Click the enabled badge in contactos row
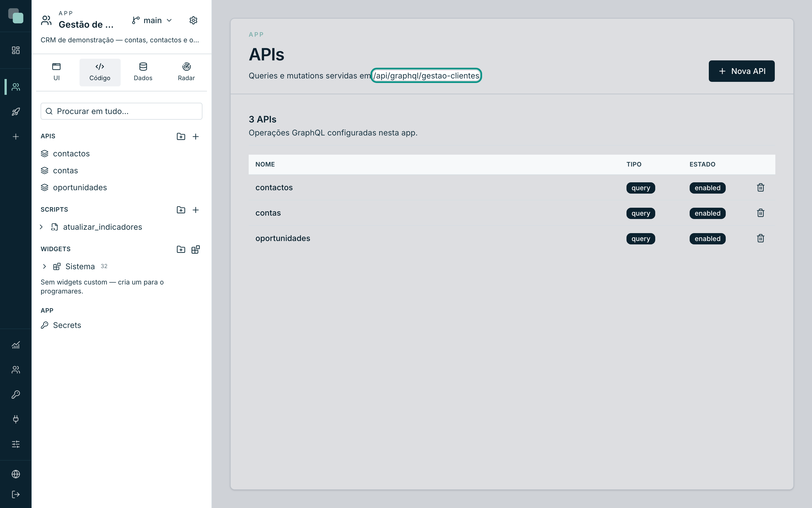This screenshot has height=508, width=812. point(707,188)
